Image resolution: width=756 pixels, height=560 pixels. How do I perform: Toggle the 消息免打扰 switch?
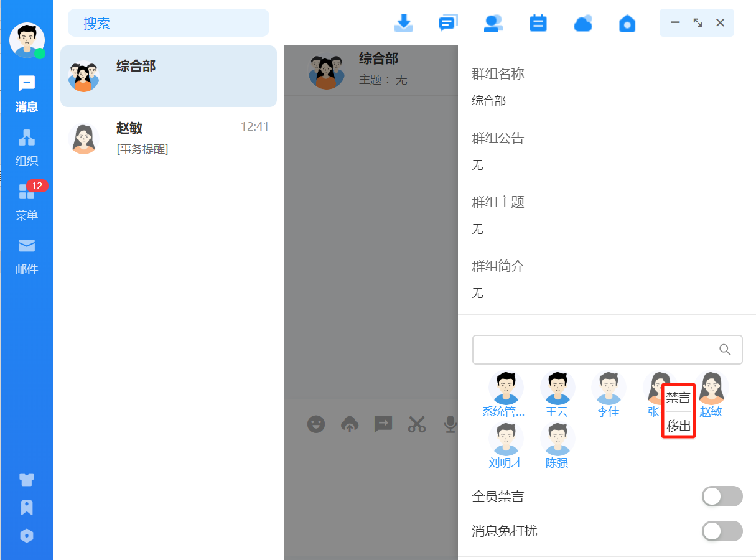[x=722, y=531]
